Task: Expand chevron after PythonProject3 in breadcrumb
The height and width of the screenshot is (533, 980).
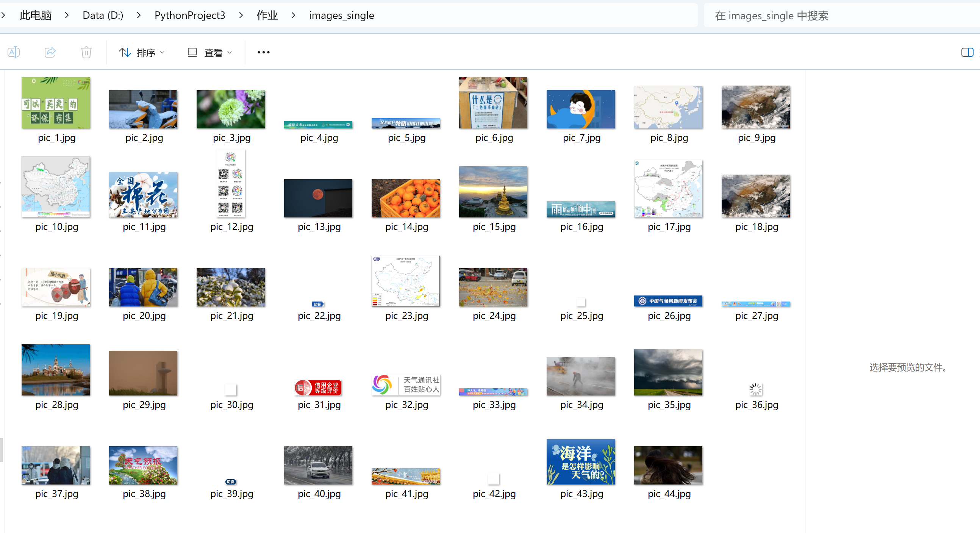Action: (241, 15)
